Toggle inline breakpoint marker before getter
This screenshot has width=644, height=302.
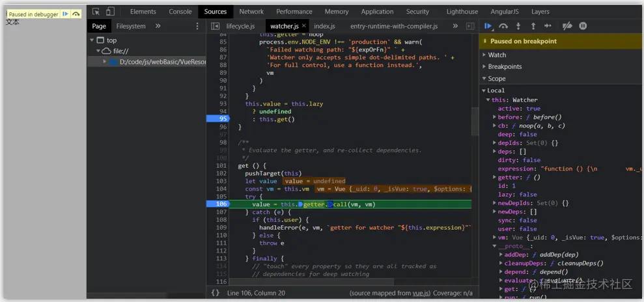coord(301,204)
